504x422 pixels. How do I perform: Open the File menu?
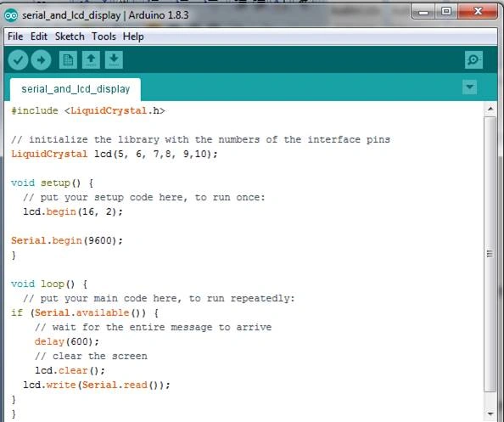coord(15,37)
